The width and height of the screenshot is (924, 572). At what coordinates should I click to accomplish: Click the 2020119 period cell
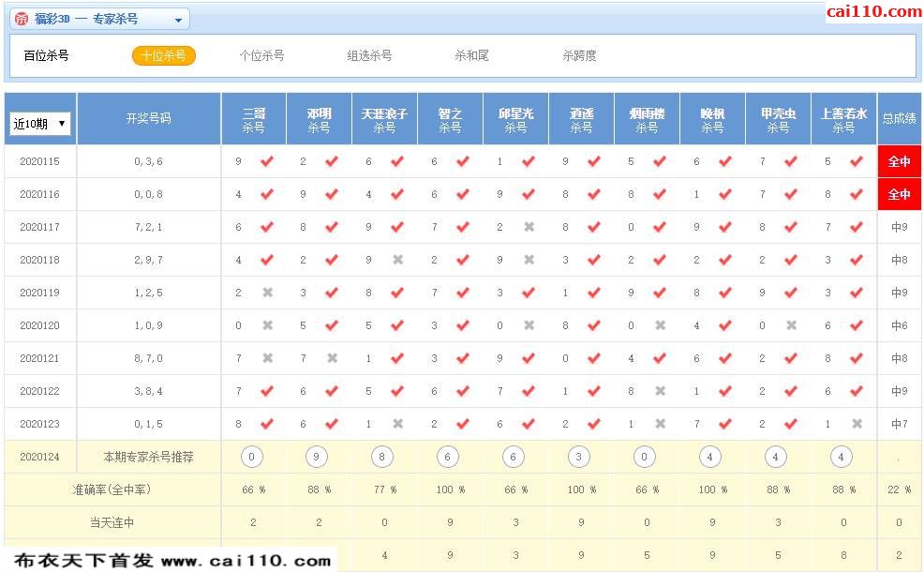[40, 294]
